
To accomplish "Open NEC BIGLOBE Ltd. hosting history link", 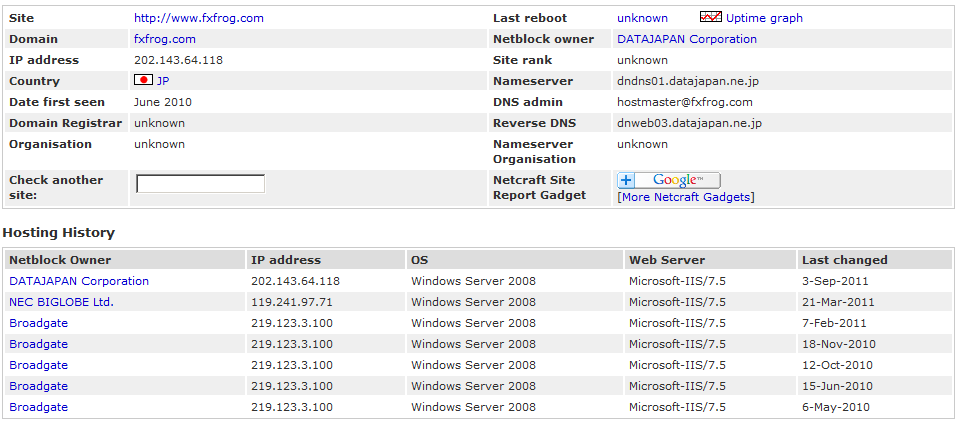I will [x=61, y=302].
